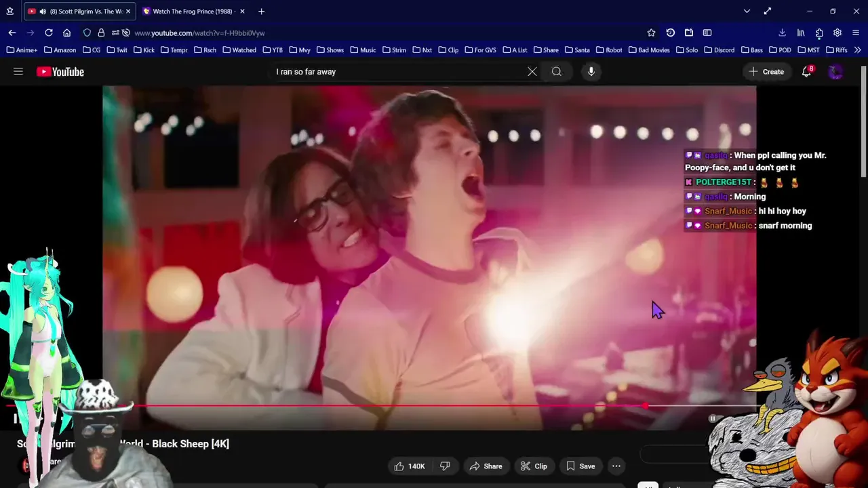Open the browser settings gear
The width and height of the screenshot is (868, 488).
tap(837, 33)
